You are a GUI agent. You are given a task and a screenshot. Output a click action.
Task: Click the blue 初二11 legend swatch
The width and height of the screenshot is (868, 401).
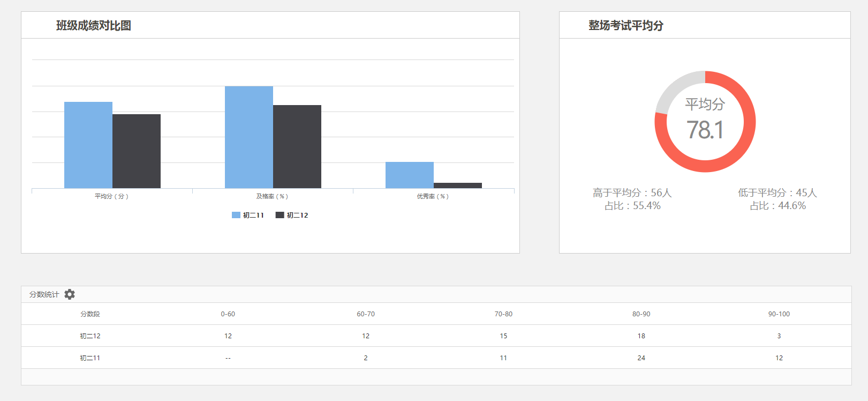click(x=236, y=215)
